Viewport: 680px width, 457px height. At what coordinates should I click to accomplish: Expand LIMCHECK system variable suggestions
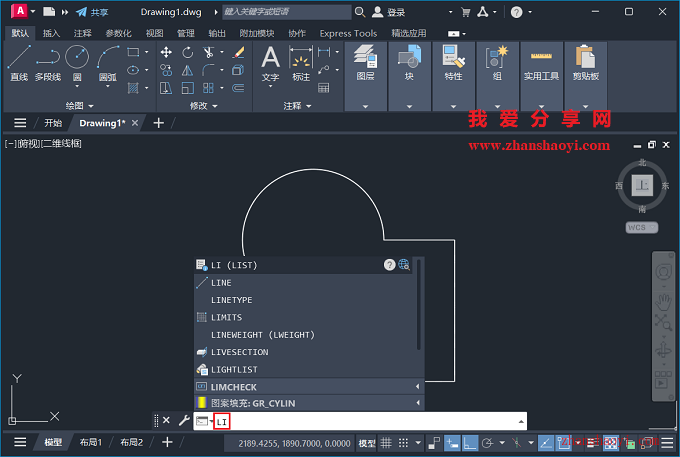tap(418, 386)
